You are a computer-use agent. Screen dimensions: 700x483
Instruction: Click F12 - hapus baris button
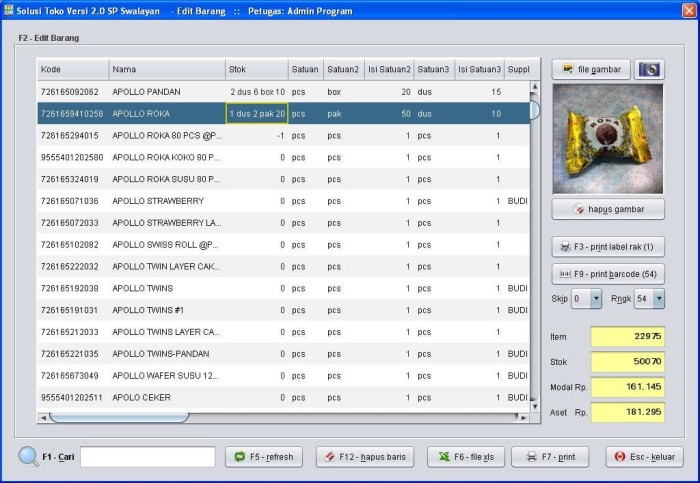(x=365, y=457)
